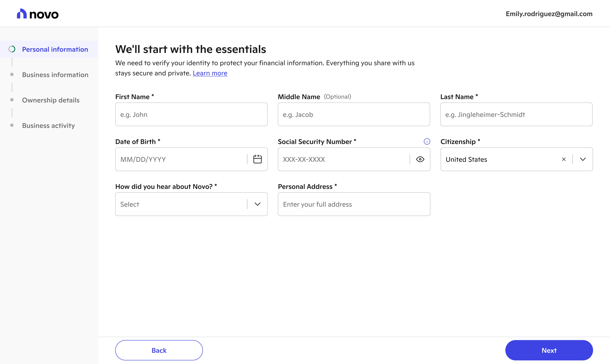Focus the Last Name input field
This screenshot has width=610, height=364.
coord(516,114)
